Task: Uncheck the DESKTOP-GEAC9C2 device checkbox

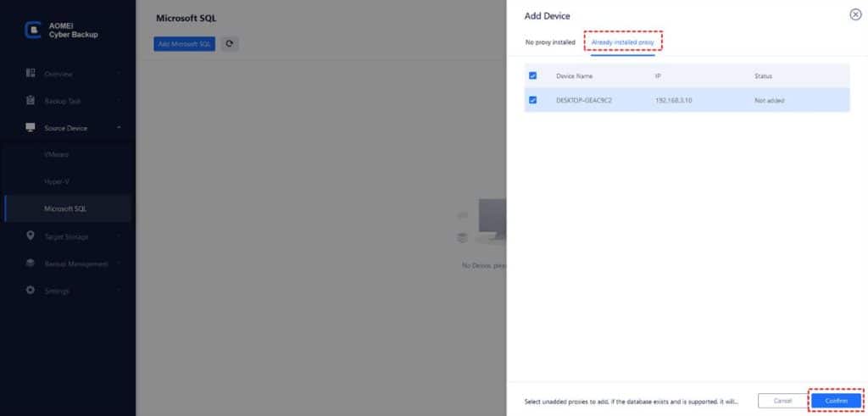Action: 532,100
